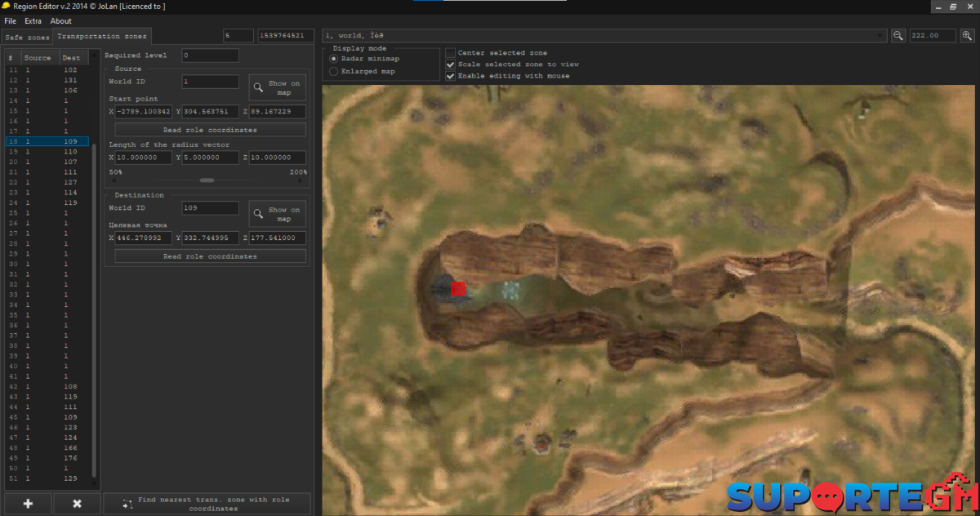Click the Destination X coordinate field
The image size is (980, 516).
click(144, 238)
